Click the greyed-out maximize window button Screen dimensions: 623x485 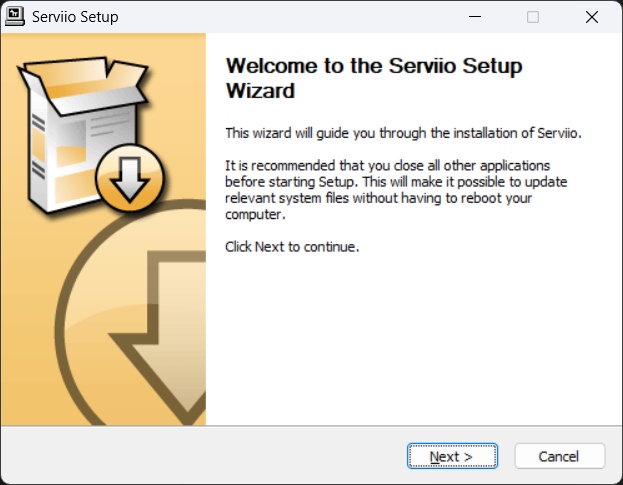coord(533,17)
